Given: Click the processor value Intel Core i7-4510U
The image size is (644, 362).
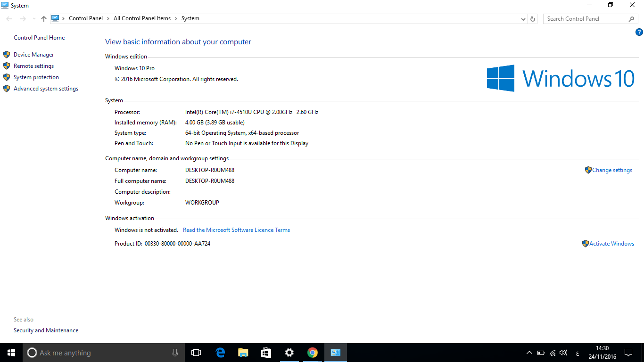Looking at the screenshot, I should (252, 112).
